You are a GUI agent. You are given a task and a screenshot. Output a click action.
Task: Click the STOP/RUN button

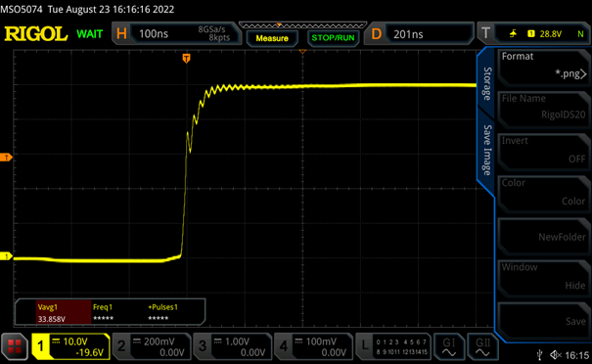pos(333,38)
